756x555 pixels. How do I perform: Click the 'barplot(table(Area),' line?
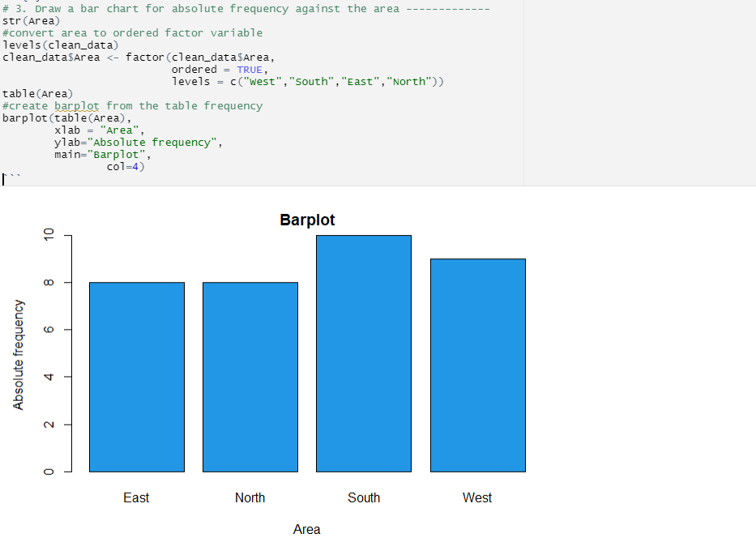(x=66, y=118)
